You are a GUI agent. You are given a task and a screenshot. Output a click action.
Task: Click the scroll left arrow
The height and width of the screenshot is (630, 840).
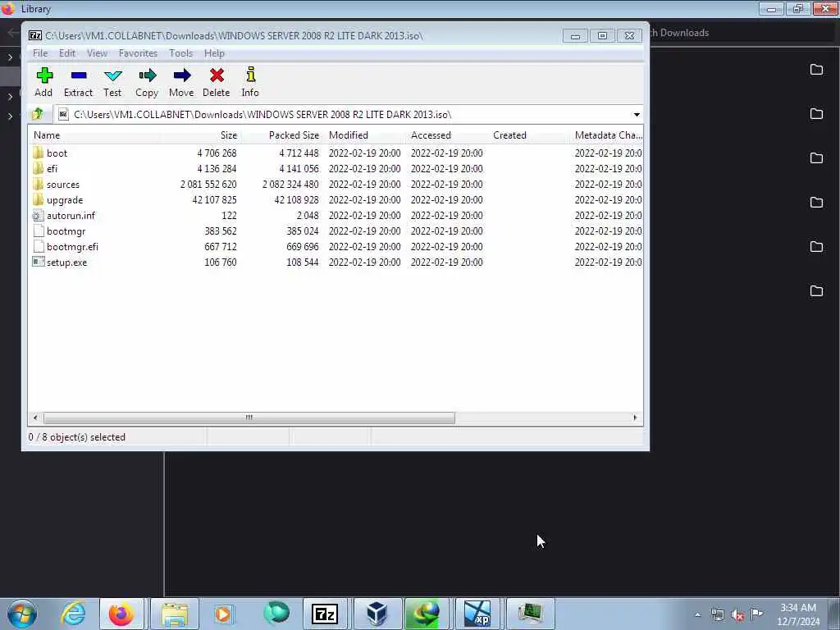point(35,418)
